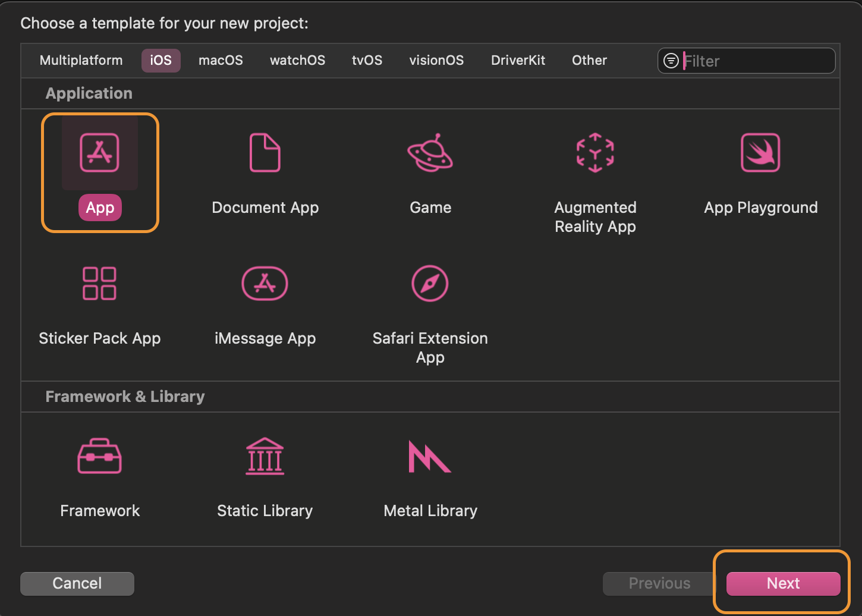Switch to the visionOS tab

point(436,61)
